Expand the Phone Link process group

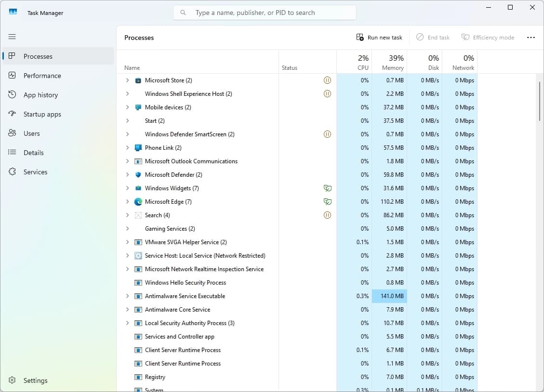pyautogui.click(x=127, y=148)
